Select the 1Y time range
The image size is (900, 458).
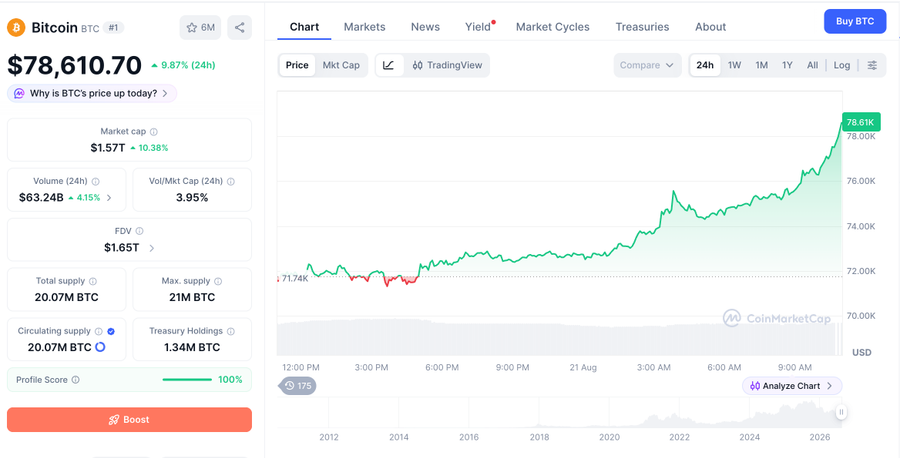(x=788, y=65)
